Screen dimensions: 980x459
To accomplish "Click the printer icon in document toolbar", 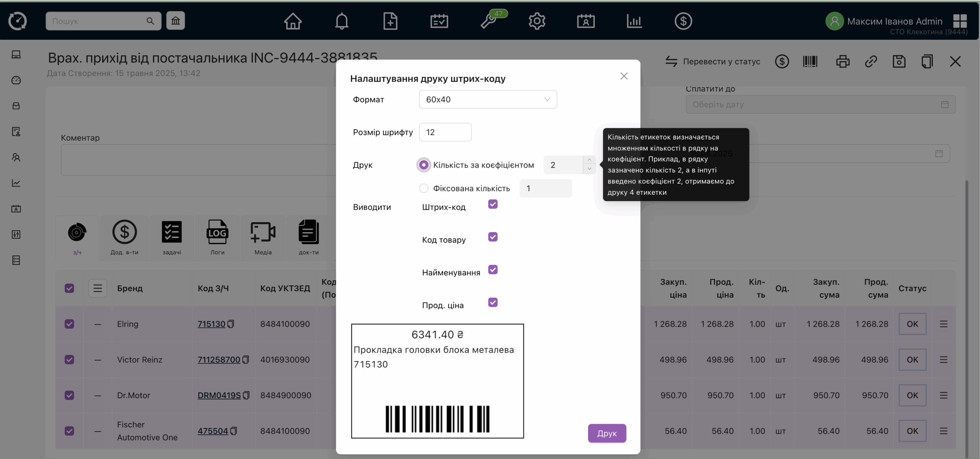I will pos(843,62).
